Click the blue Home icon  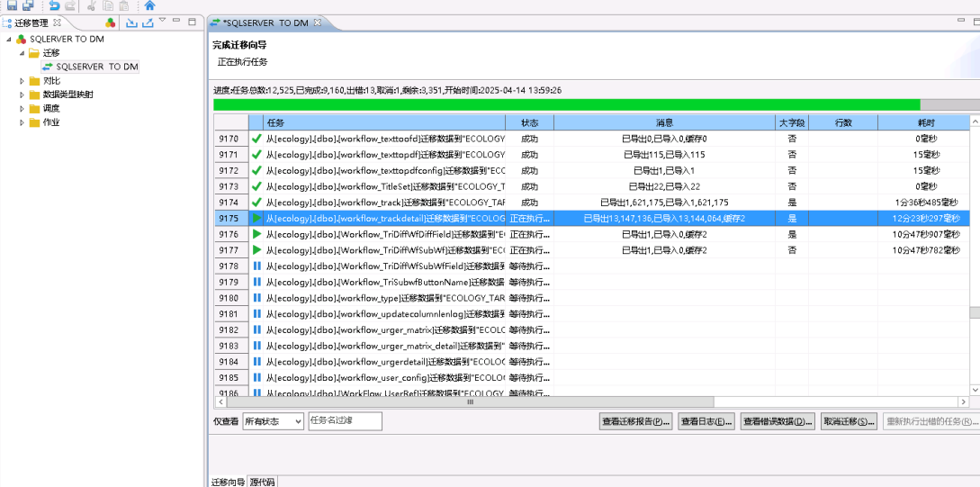(x=149, y=5)
